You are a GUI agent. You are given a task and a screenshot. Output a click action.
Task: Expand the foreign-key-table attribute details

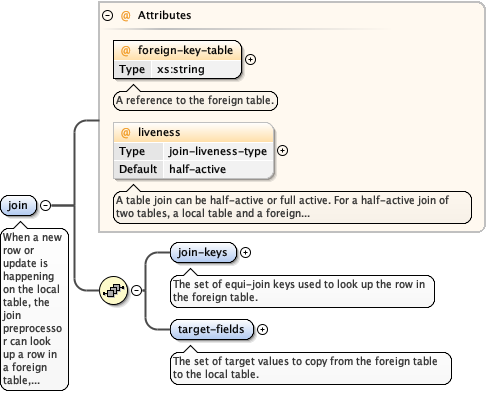(x=250, y=60)
